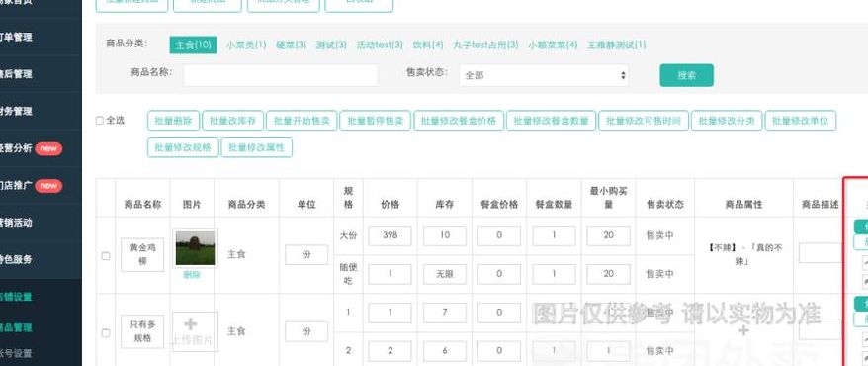Screen dimensions: 868x366
Task: Open 小菜类(1) category filter
Action: [246, 45]
